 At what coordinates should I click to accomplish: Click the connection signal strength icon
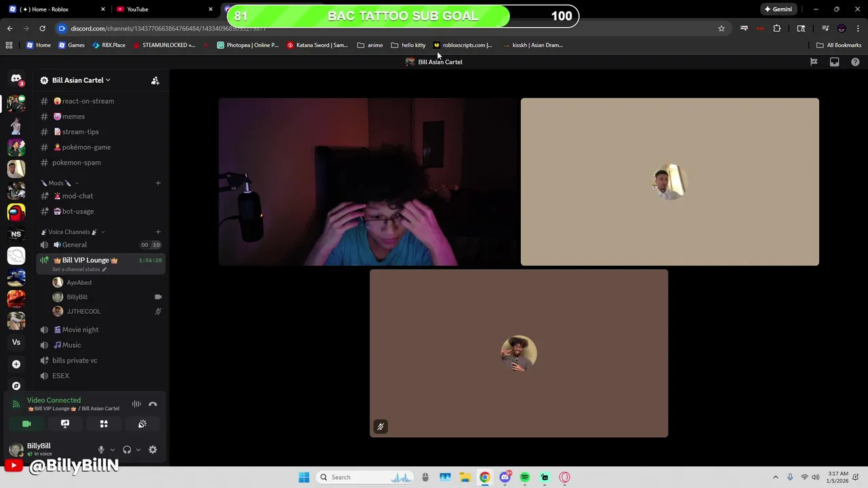pyautogui.click(x=16, y=405)
